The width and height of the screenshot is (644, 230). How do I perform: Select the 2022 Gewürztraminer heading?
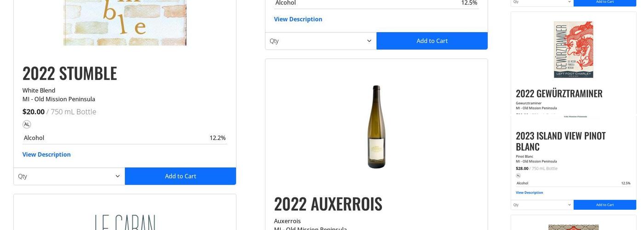coord(559,93)
